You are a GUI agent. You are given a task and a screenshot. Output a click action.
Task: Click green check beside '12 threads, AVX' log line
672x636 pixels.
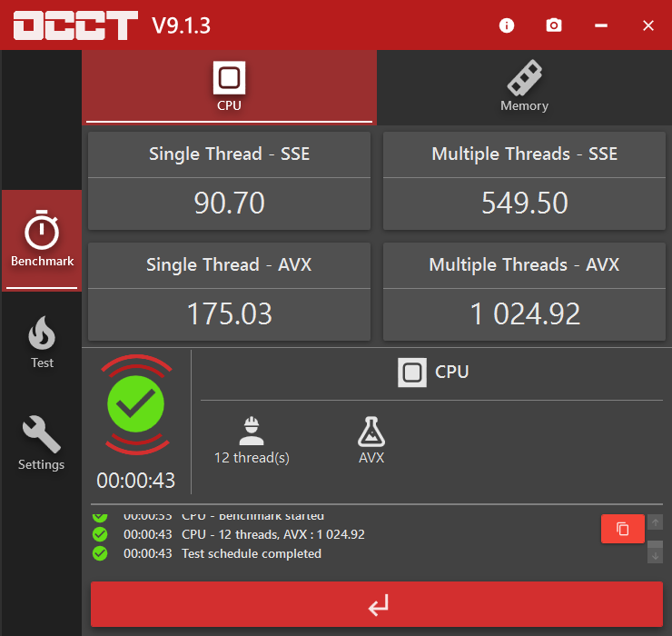[100, 534]
